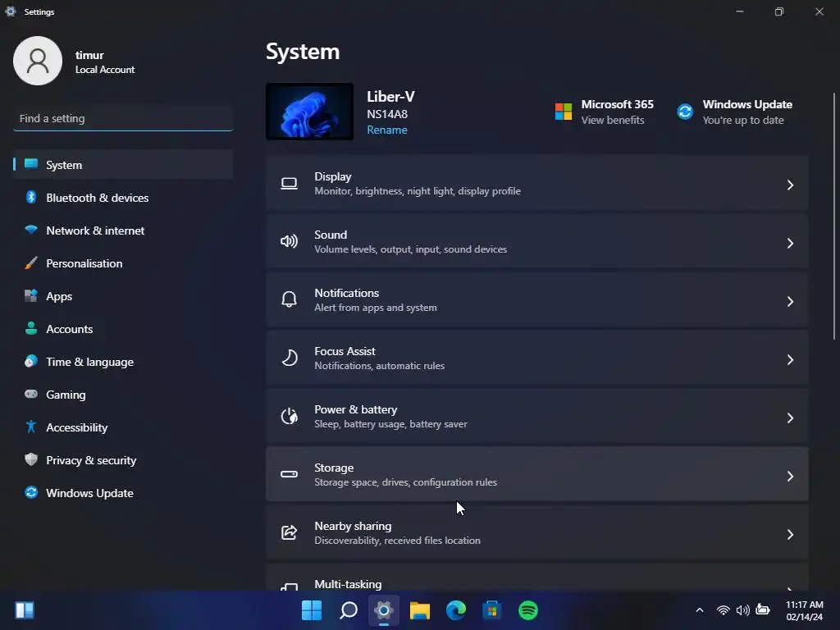This screenshot has height=630, width=840.
Task: Expand Display settings chevron
Action: [x=790, y=185]
